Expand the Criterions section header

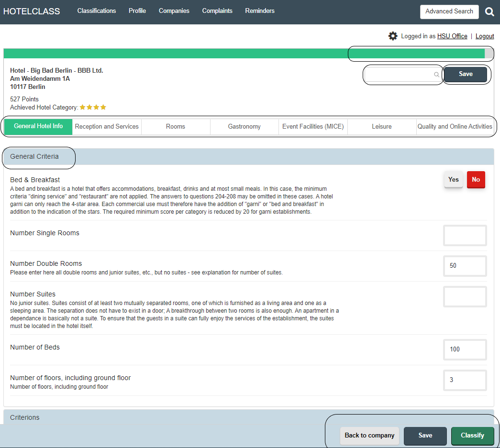click(x=25, y=417)
